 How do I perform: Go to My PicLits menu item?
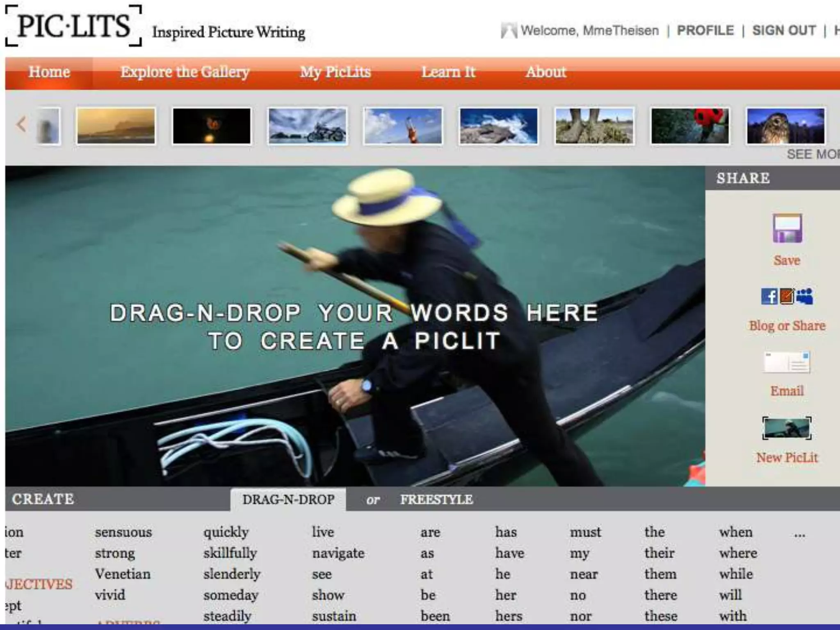(x=335, y=72)
